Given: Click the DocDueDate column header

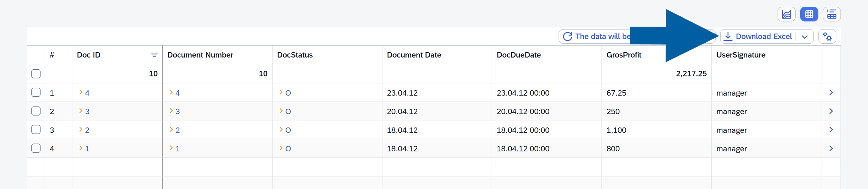Looking at the screenshot, I should 519,55.
